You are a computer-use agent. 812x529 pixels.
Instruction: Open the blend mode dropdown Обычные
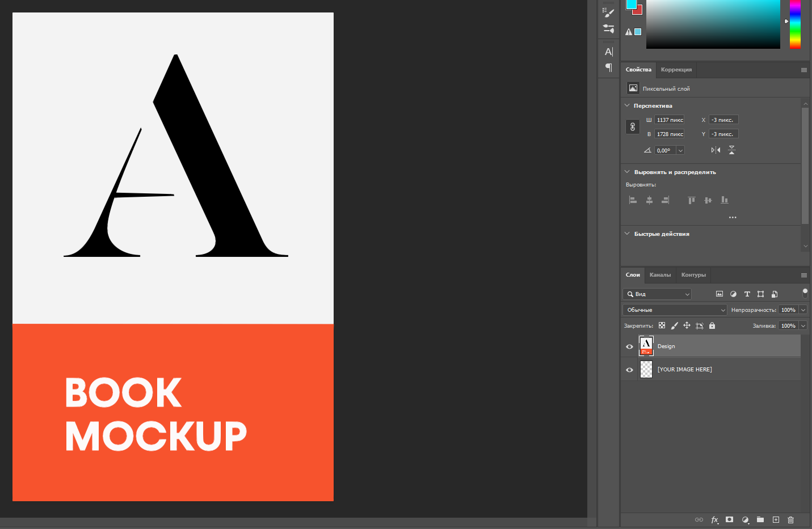pos(675,310)
